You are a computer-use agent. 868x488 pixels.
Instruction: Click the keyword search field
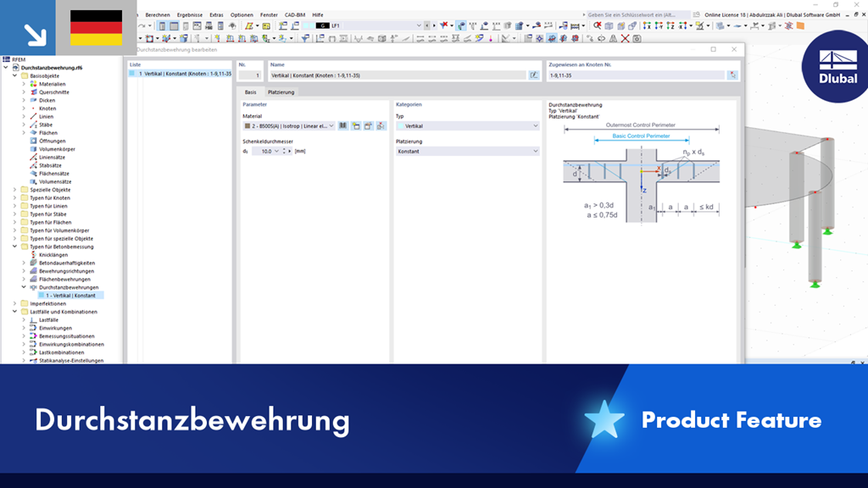637,15
